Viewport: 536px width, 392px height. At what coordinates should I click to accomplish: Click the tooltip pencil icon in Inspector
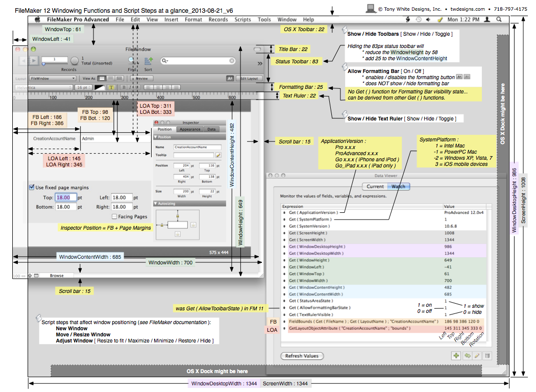tap(218, 155)
